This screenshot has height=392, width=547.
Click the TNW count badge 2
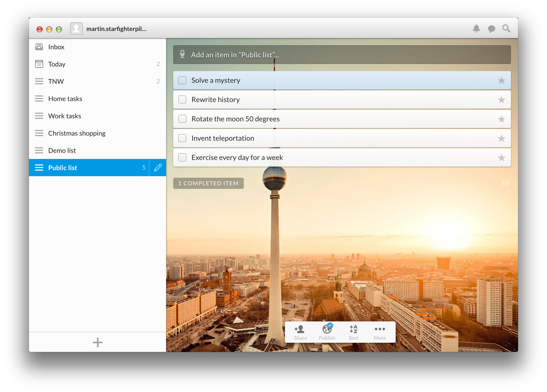click(158, 81)
